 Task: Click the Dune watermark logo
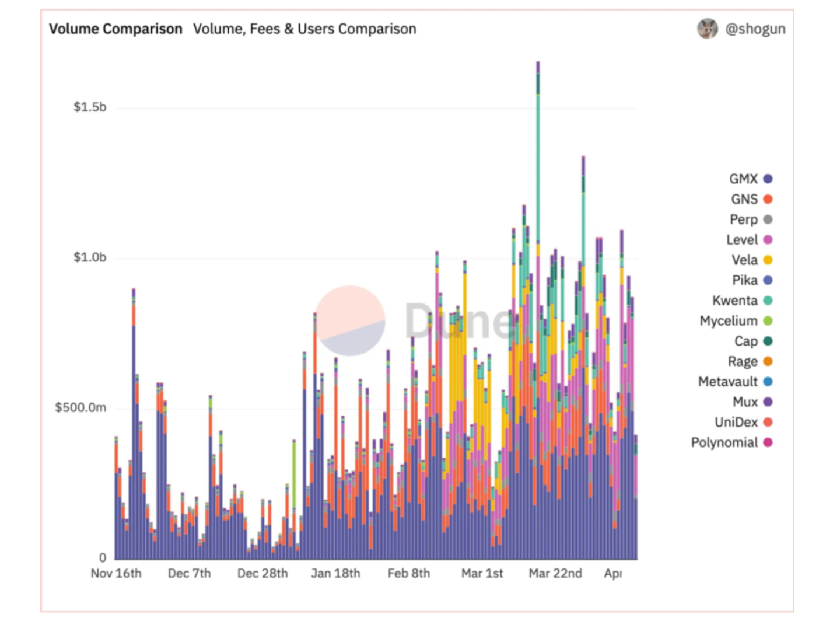click(350, 320)
